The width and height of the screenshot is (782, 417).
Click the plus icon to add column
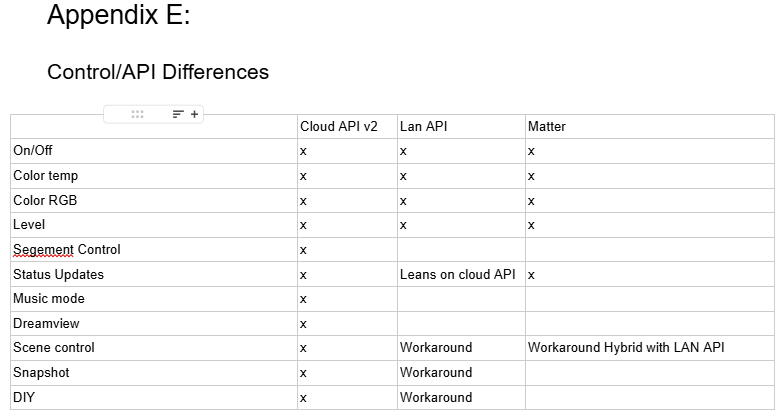tap(195, 114)
